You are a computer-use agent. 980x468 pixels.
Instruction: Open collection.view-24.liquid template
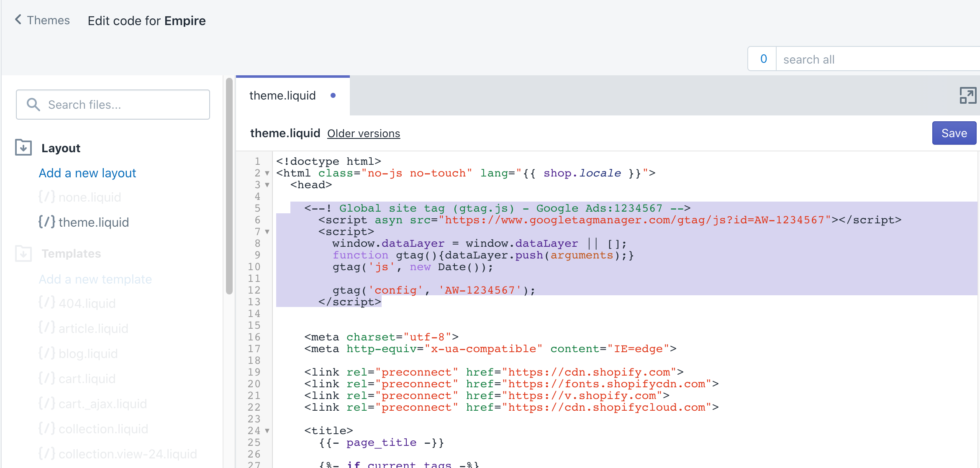click(128, 454)
